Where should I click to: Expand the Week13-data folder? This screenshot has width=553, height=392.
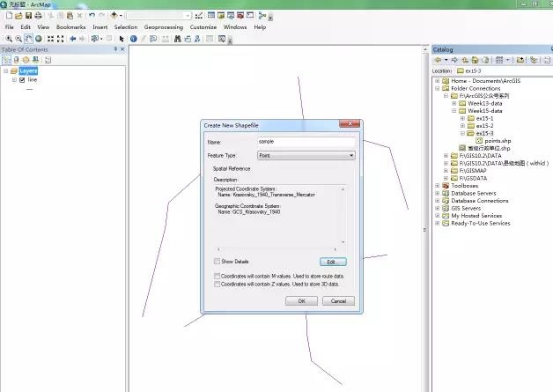point(454,103)
